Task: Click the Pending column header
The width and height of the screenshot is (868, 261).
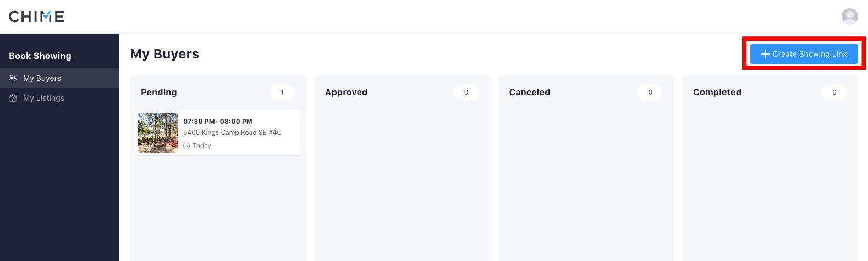Action: 159,93
